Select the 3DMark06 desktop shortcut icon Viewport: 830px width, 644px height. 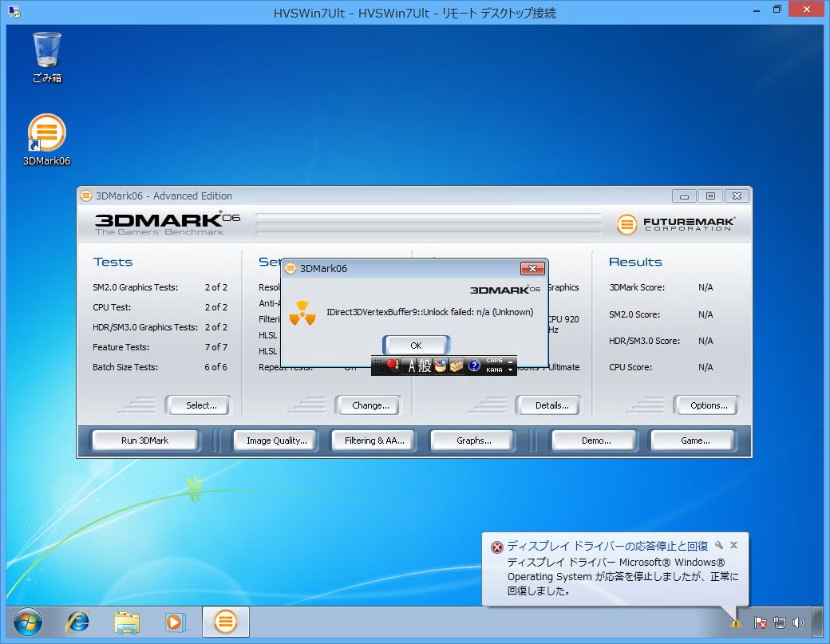coord(46,140)
